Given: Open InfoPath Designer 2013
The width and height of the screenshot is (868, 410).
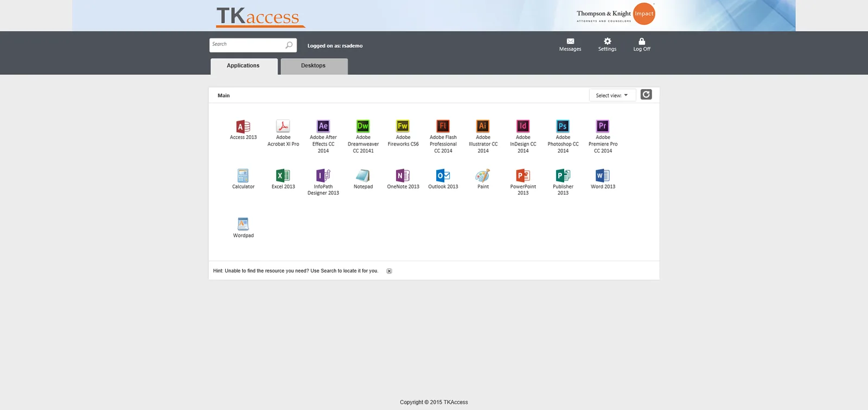Looking at the screenshot, I should (x=323, y=182).
